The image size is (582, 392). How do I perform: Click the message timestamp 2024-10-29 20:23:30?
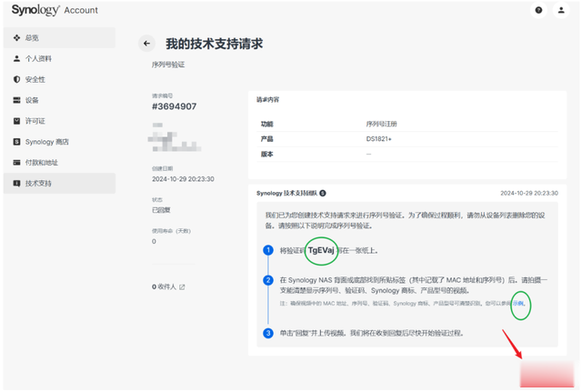coord(529,193)
